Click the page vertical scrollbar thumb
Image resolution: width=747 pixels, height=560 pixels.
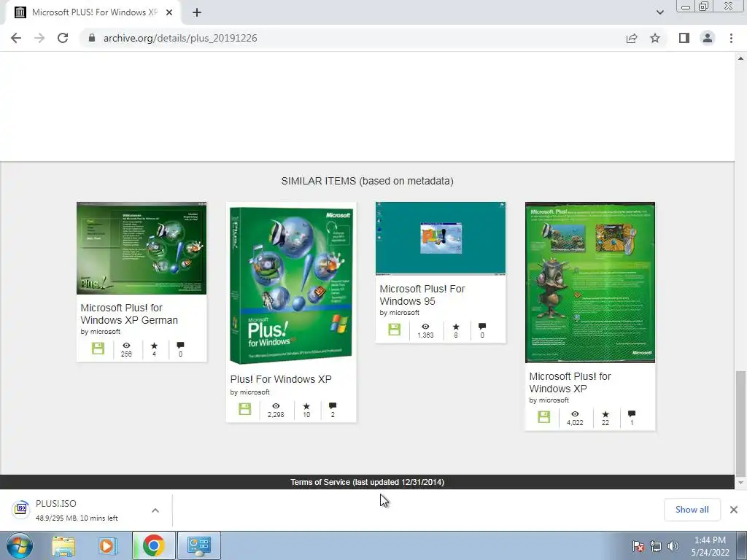click(740, 424)
